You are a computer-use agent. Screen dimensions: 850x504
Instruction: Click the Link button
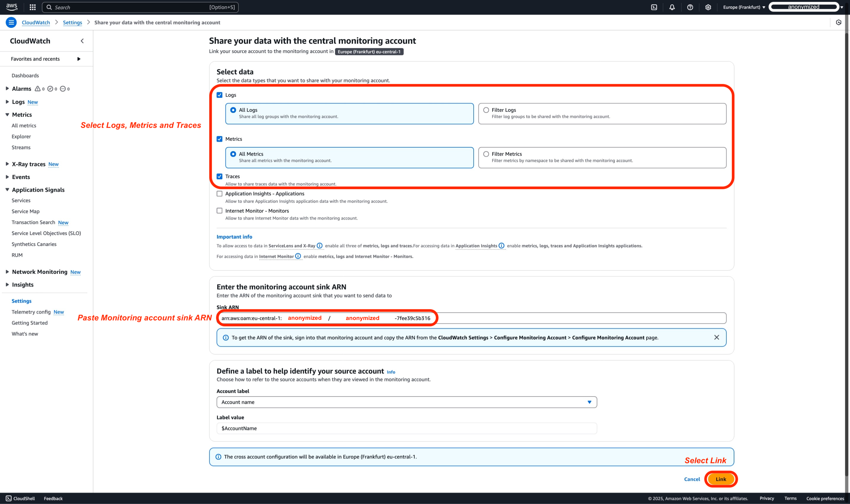(720, 479)
